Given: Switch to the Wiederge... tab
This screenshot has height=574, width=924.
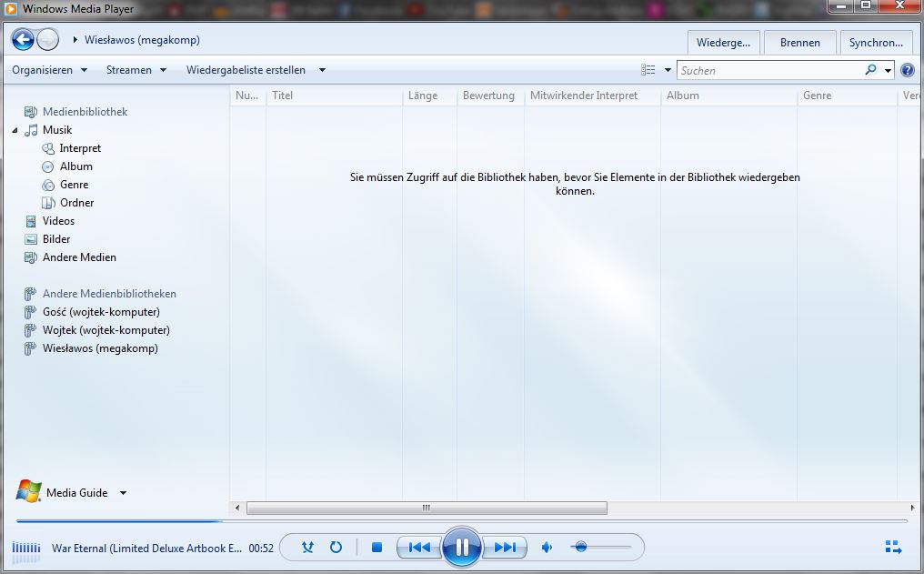Looking at the screenshot, I should tap(723, 43).
